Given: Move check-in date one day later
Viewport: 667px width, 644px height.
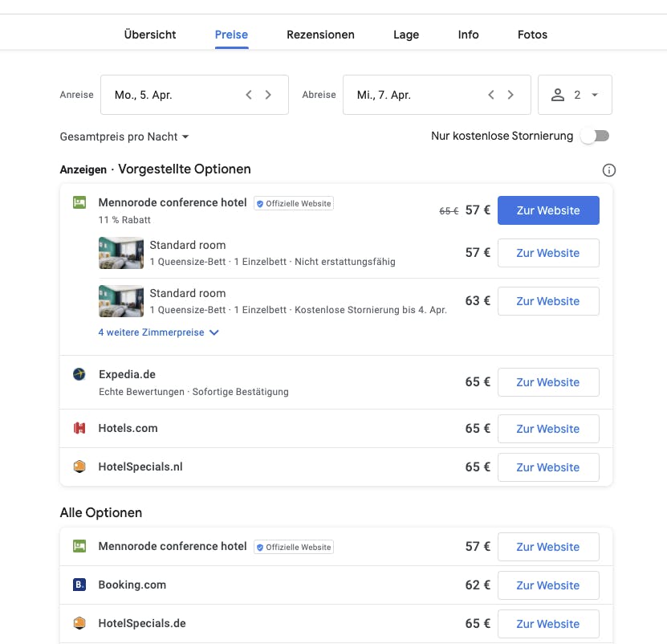Looking at the screenshot, I should [268, 95].
